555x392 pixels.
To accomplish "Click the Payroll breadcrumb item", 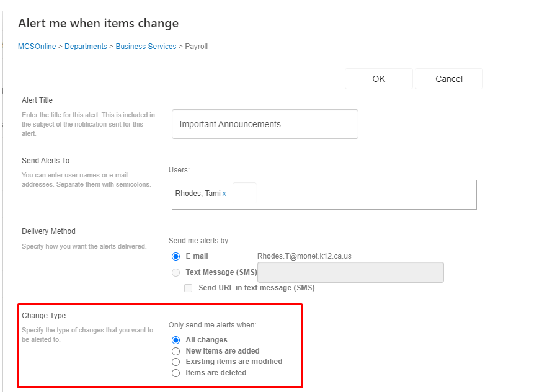I will (196, 46).
